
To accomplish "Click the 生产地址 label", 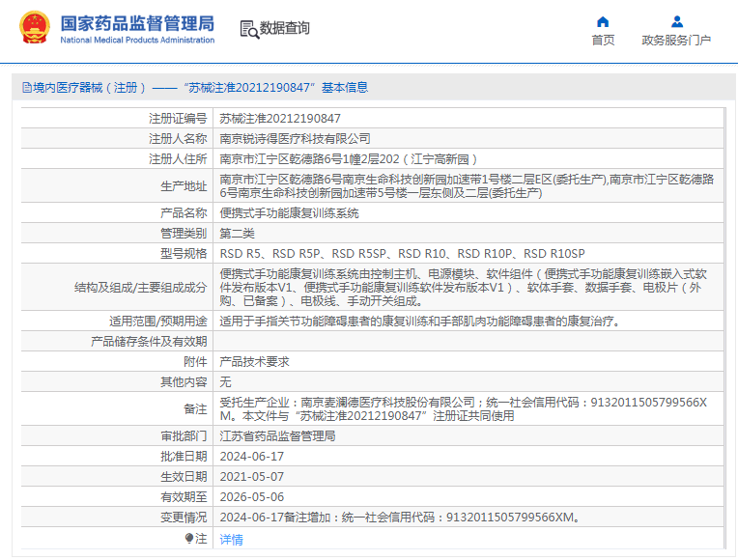I will pyautogui.click(x=184, y=186).
